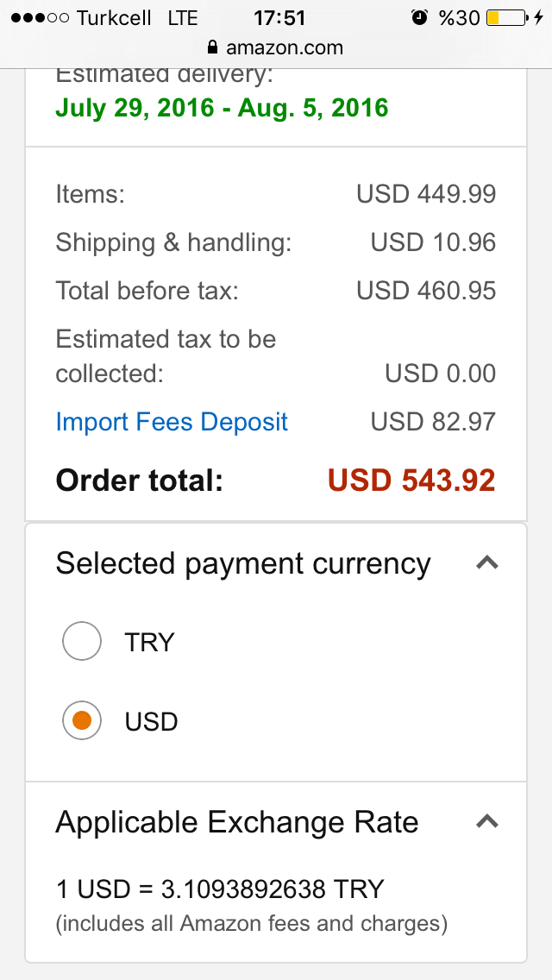Tap the battery indicator icon
The height and width of the screenshot is (980, 552).
coord(507,17)
